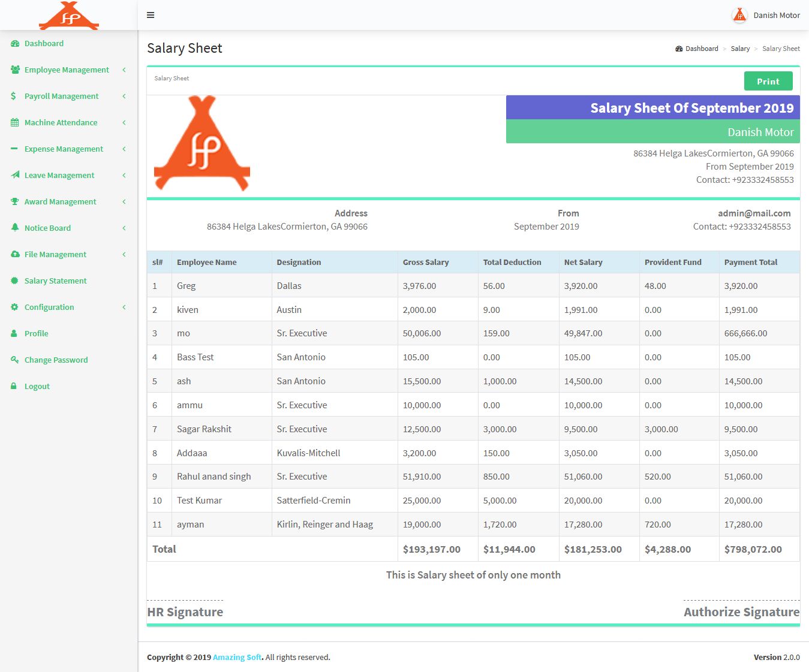Expand the Machine Attendance submenu chevron
This screenshot has width=809, height=672.
click(x=124, y=122)
